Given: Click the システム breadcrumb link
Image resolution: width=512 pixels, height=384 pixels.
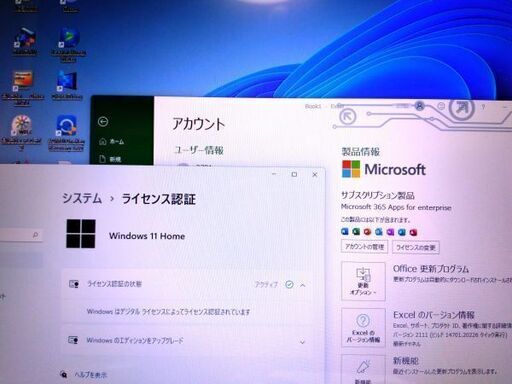Looking at the screenshot, I should (x=82, y=198).
